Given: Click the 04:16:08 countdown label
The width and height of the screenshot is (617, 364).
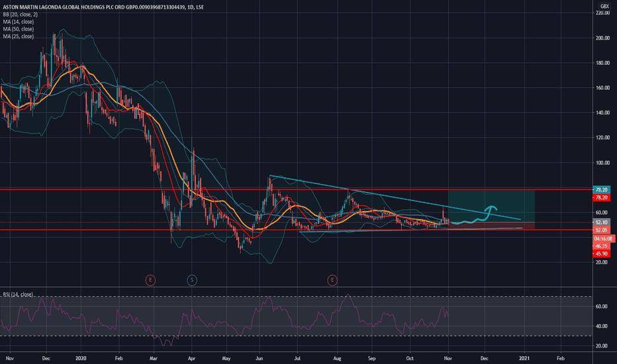Looking at the screenshot, I should click(603, 239).
